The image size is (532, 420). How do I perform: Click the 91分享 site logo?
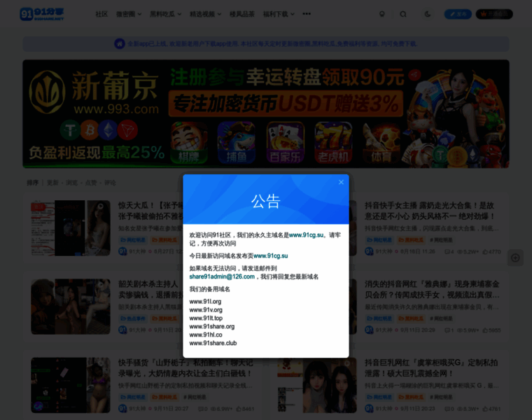point(42,14)
